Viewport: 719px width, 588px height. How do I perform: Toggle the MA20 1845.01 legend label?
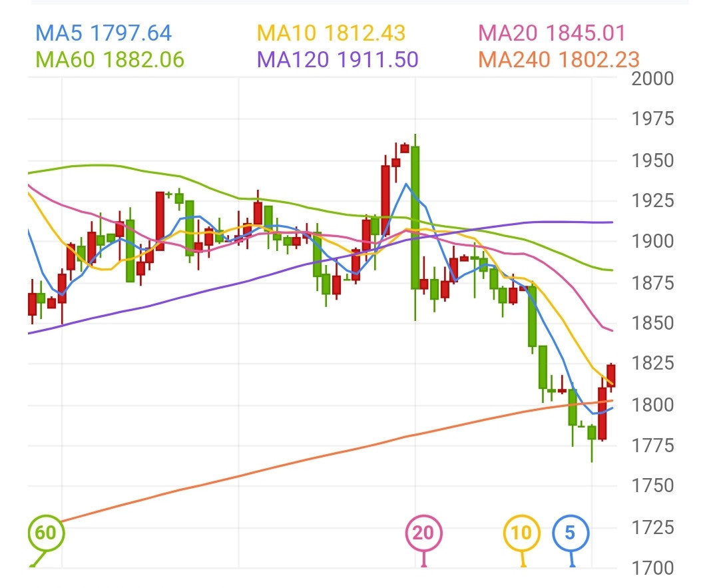point(552,33)
